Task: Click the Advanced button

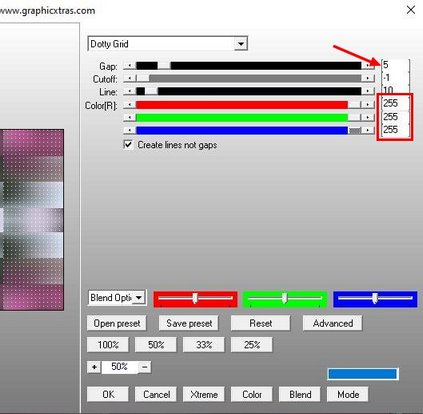Action: click(x=332, y=323)
